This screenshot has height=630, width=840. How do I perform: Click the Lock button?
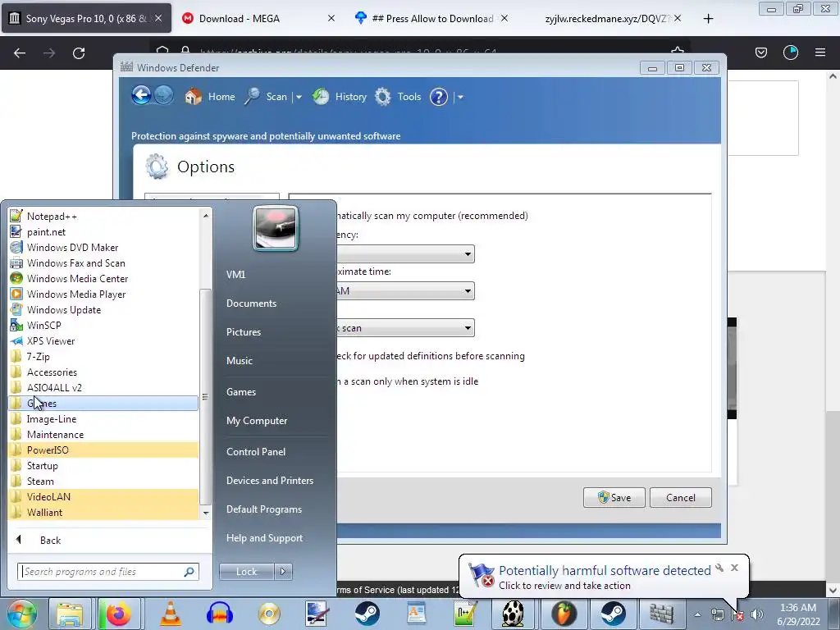coord(246,572)
